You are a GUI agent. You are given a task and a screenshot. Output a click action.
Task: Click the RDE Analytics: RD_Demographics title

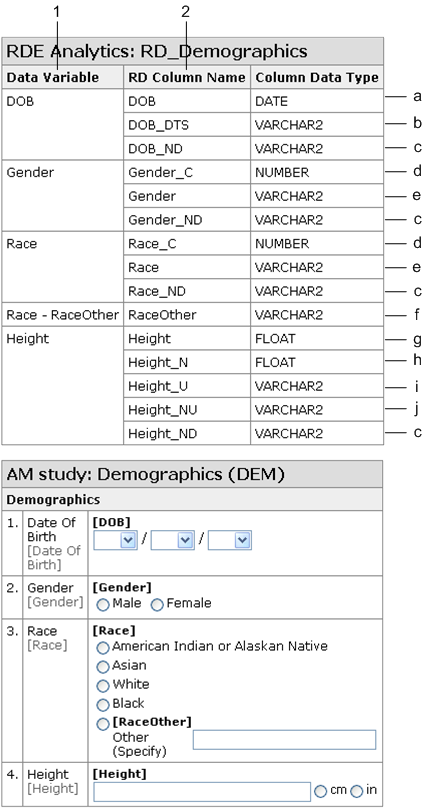coord(157,51)
